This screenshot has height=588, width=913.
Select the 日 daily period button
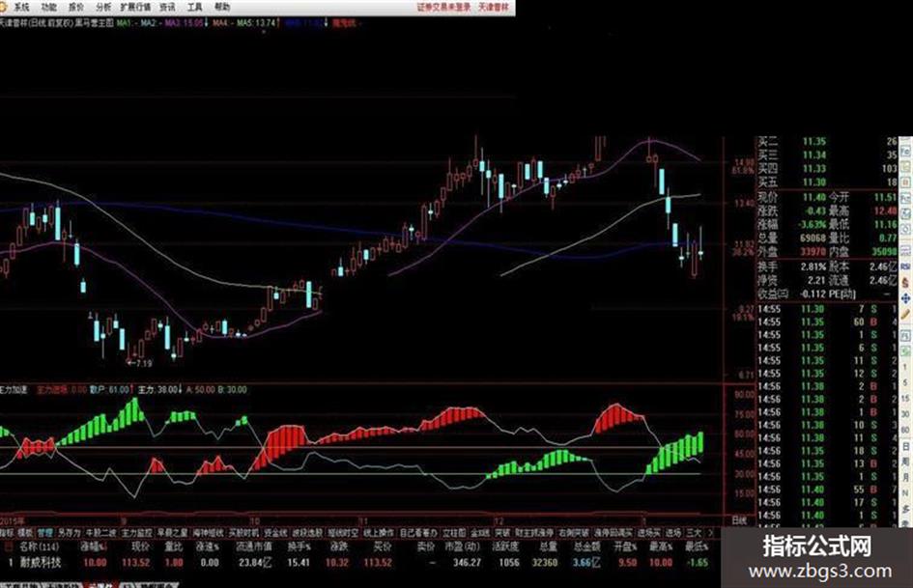click(x=905, y=446)
